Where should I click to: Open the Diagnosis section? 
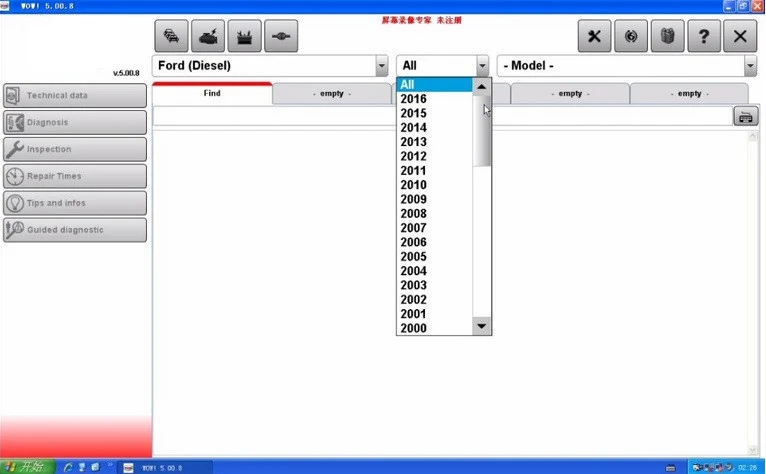pyautogui.click(x=75, y=122)
